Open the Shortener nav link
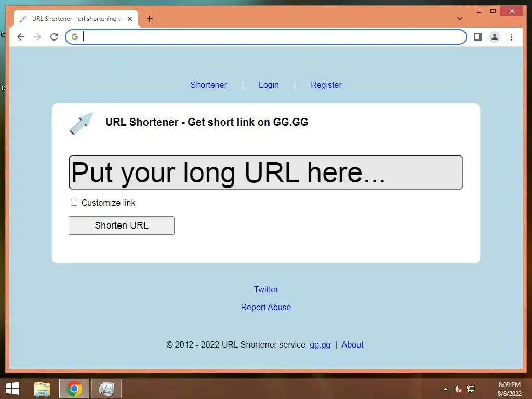Viewport: 532px width, 399px height. [209, 85]
